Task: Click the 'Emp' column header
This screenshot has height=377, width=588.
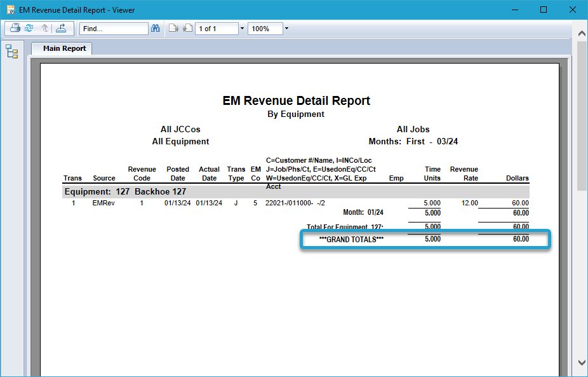Action: point(396,179)
